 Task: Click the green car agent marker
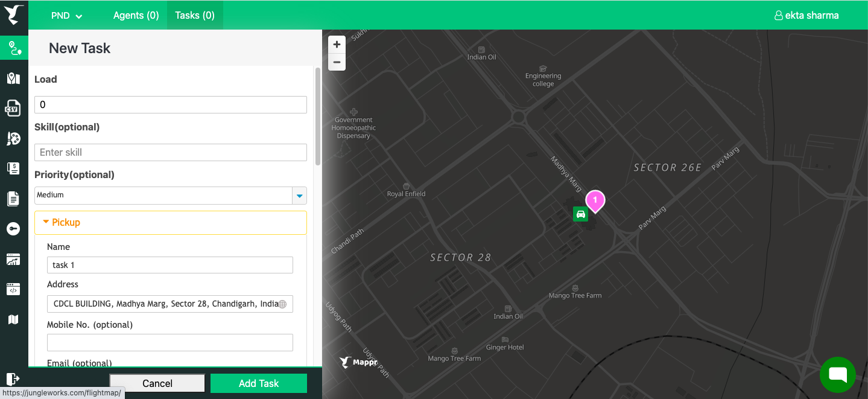click(580, 214)
